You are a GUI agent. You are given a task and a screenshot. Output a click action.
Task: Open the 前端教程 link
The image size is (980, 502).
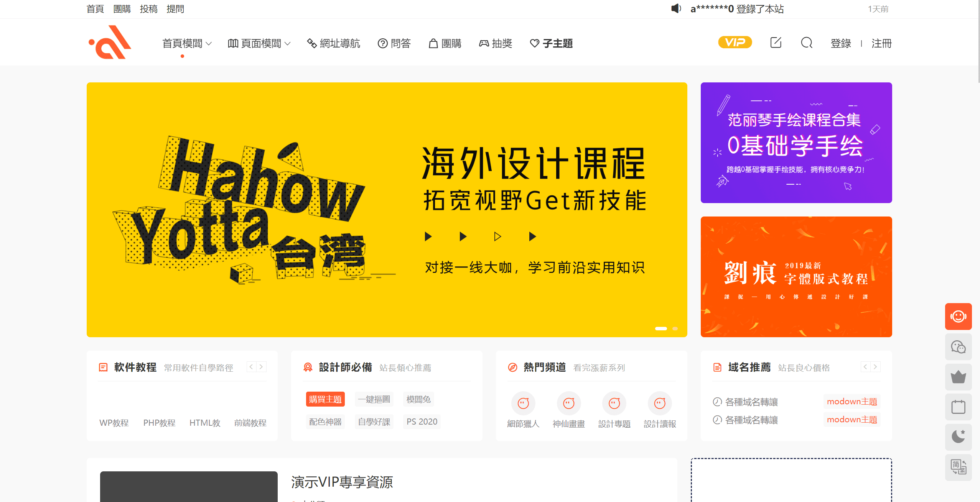[x=250, y=423]
